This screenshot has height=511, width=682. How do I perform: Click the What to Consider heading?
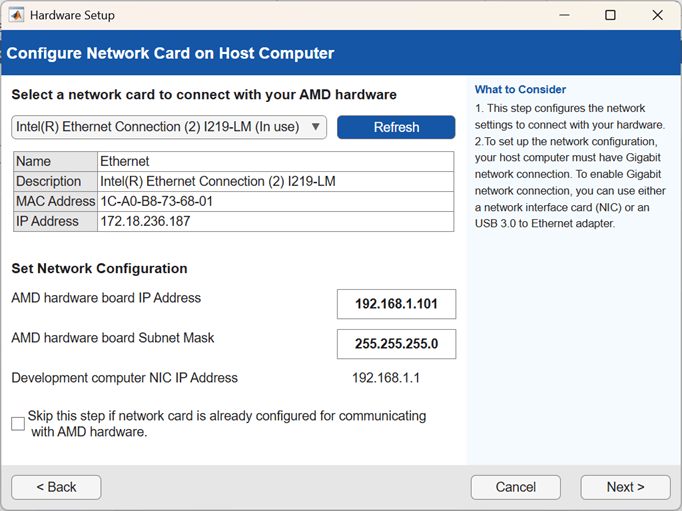coord(520,90)
